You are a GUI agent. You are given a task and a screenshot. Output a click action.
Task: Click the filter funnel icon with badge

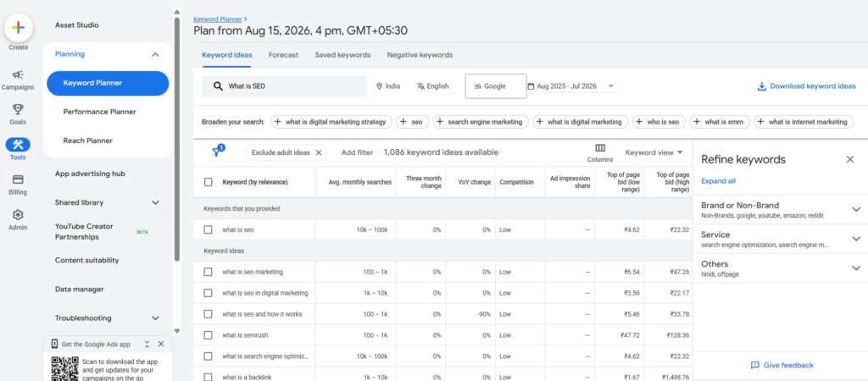click(219, 152)
